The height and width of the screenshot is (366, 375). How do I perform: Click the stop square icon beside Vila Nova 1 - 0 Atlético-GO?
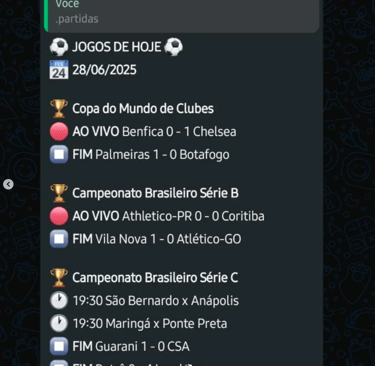click(x=59, y=239)
